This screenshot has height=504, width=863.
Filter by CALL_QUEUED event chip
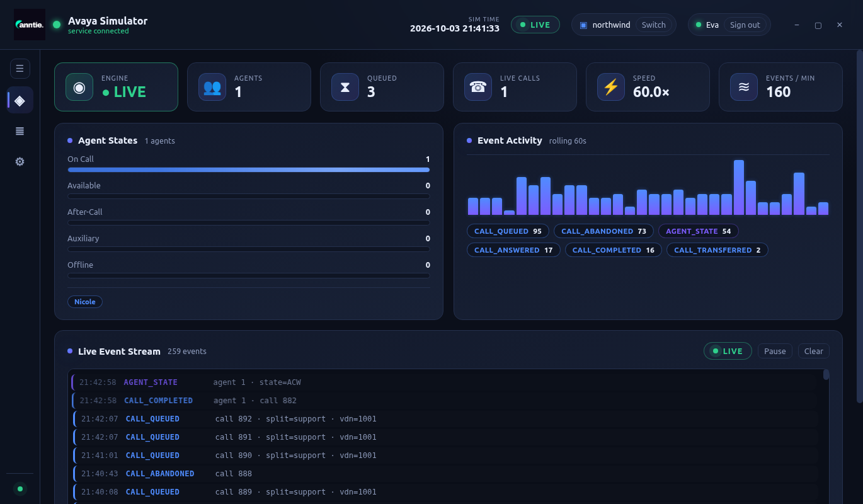pos(508,231)
